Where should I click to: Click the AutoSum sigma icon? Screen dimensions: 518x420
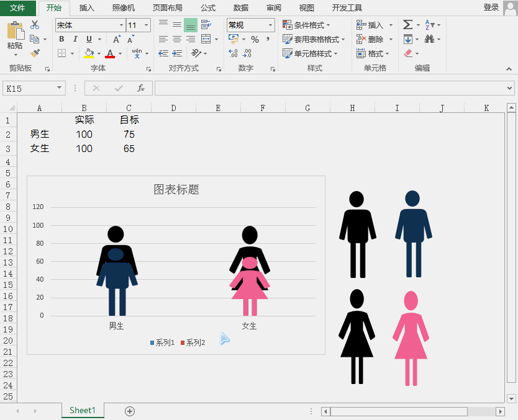407,25
